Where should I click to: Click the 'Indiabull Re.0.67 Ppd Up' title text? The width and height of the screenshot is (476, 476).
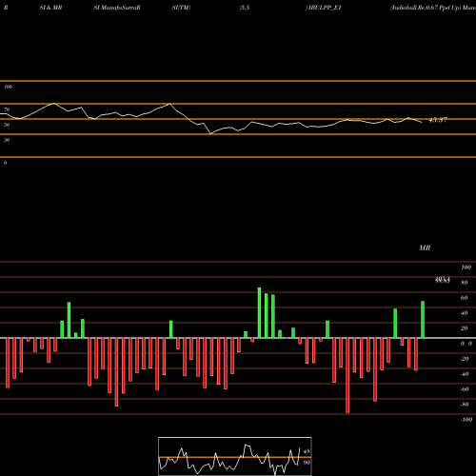pos(425,8)
